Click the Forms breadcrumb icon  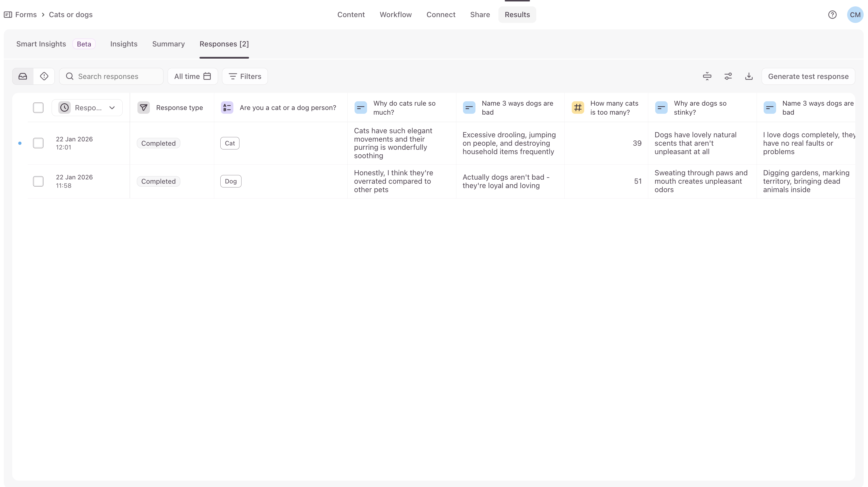click(8, 15)
